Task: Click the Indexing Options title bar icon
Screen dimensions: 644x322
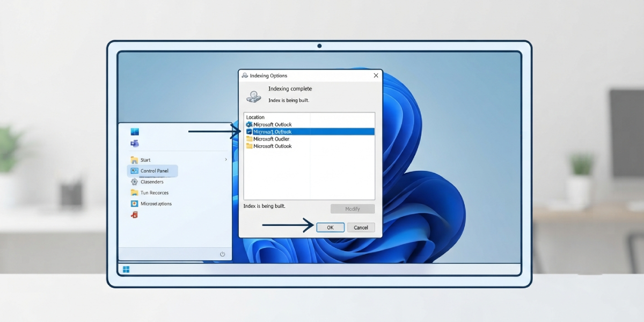Action: click(245, 76)
